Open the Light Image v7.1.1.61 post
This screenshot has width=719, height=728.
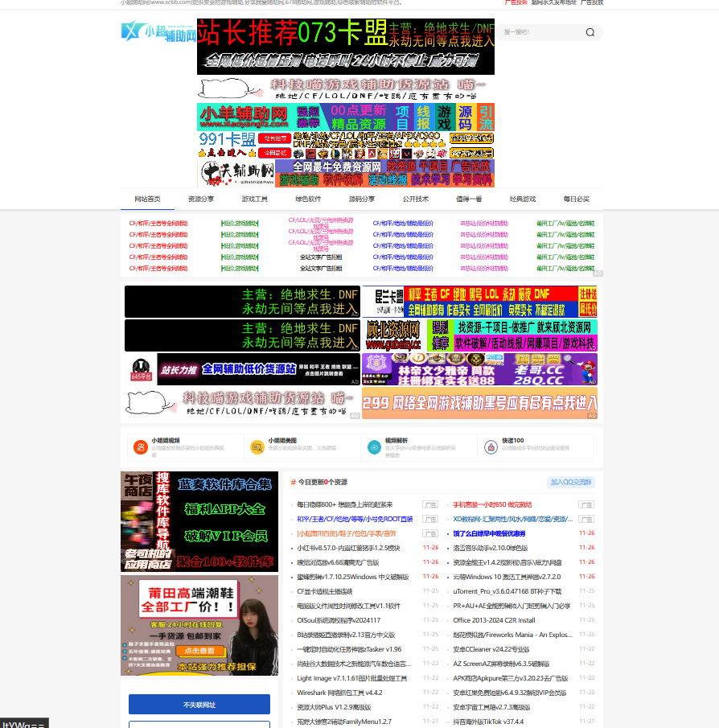click(352, 678)
